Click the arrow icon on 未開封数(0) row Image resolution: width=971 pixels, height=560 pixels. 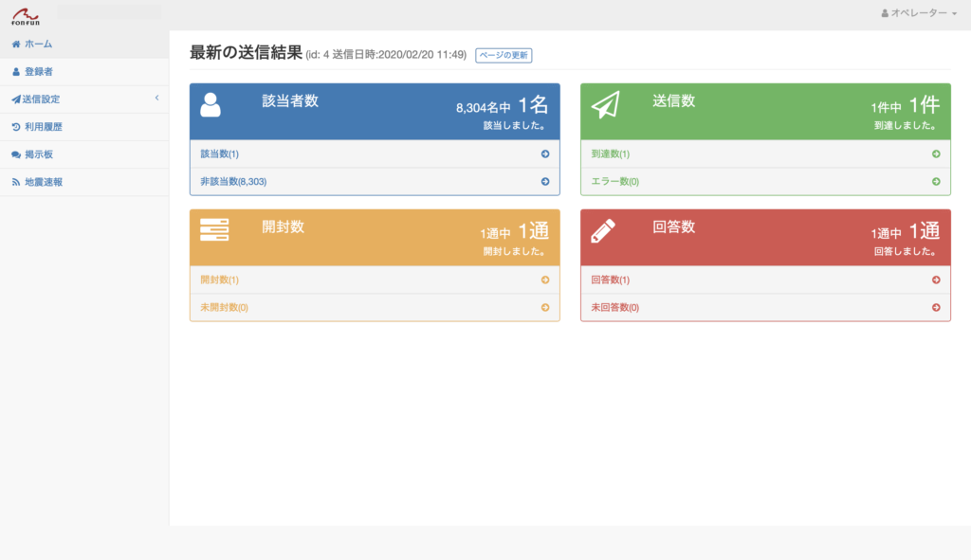(x=545, y=308)
